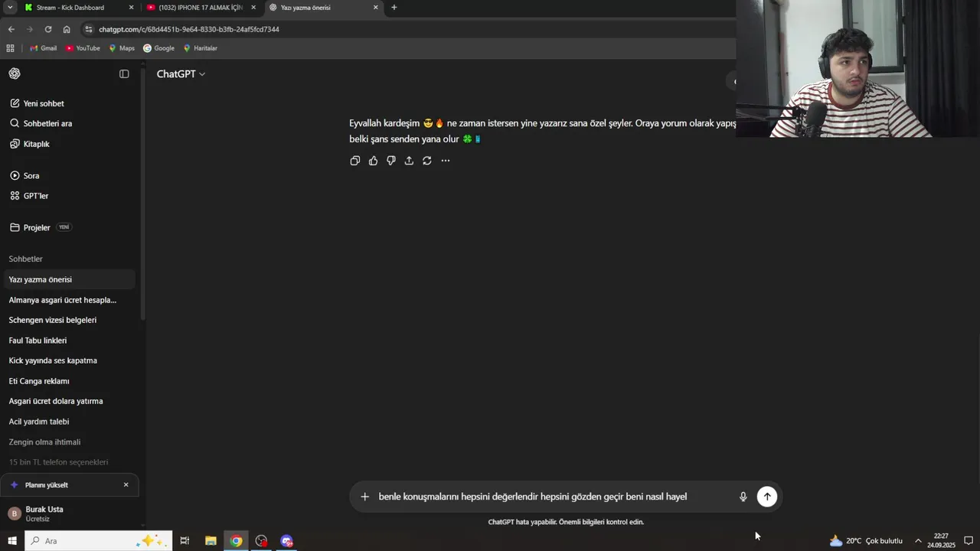Show hidden system tray icons
980x551 pixels.
[918, 541]
